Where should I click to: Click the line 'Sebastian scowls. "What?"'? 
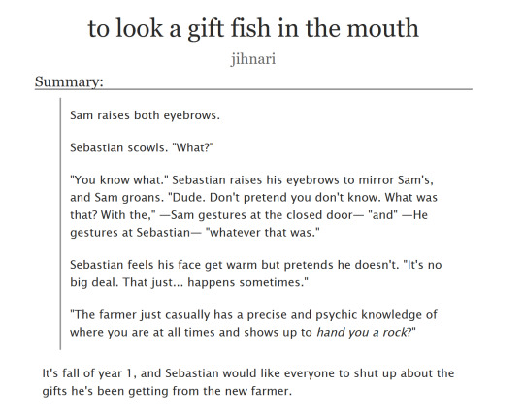point(142,147)
